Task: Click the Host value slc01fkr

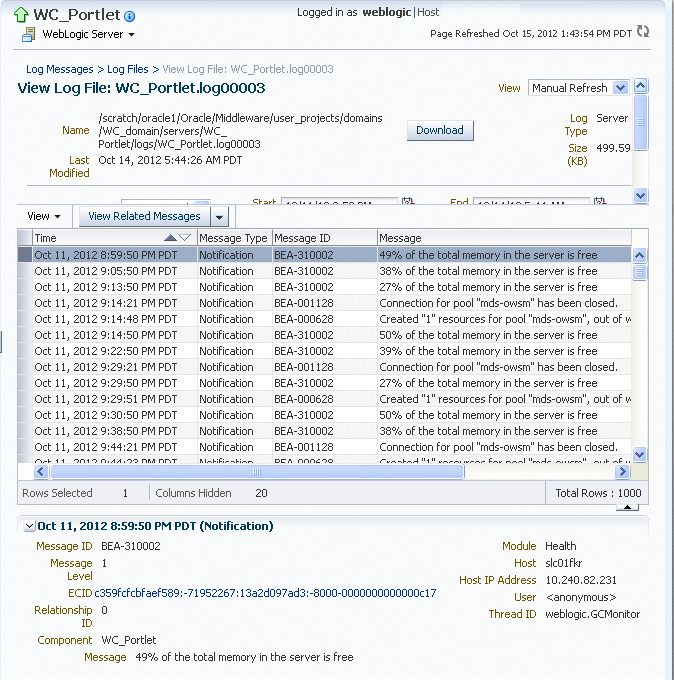Action: tap(563, 563)
